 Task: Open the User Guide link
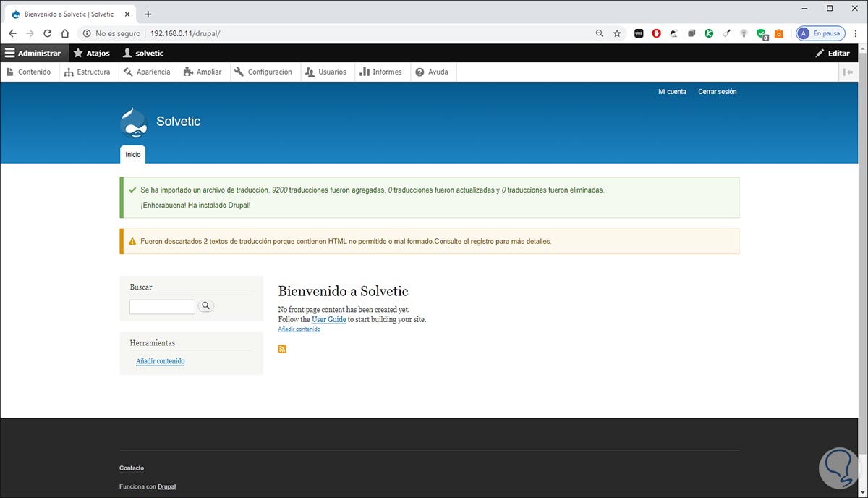(x=329, y=319)
